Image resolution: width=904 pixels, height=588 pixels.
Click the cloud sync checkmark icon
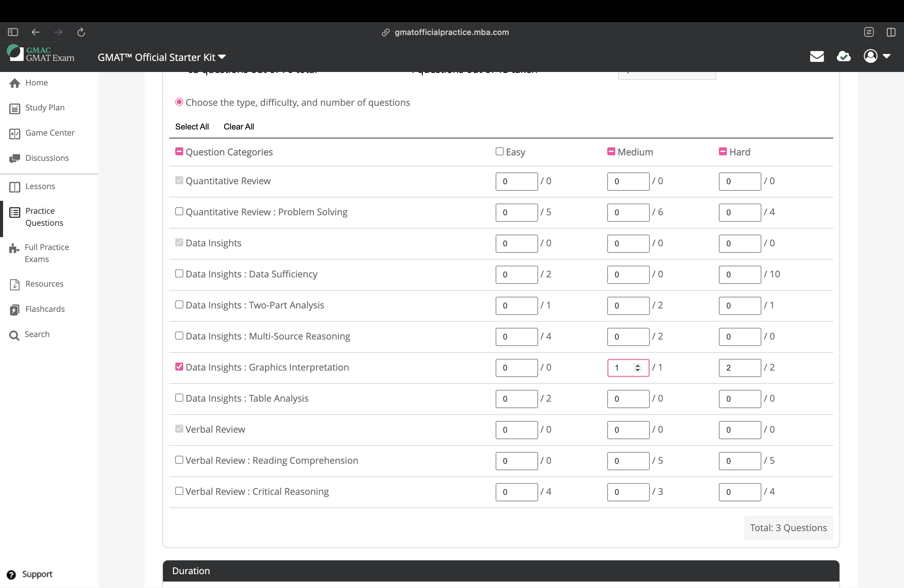(x=844, y=57)
